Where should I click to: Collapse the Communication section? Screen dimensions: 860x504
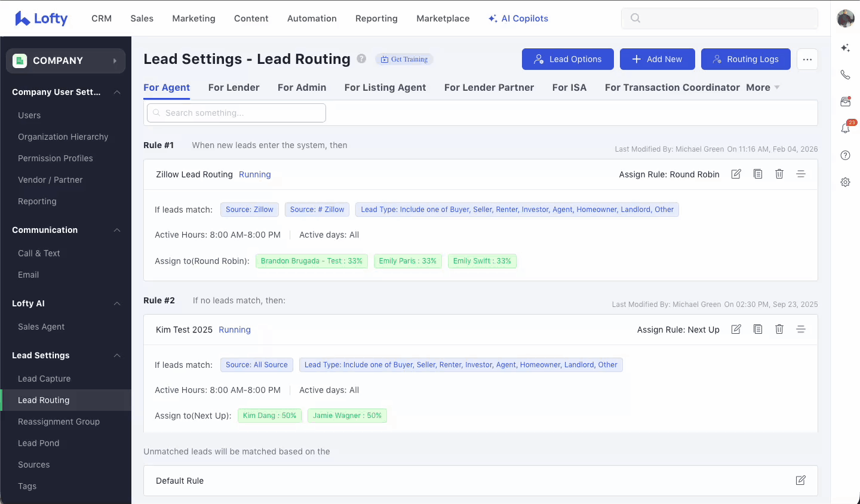[117, 230]
